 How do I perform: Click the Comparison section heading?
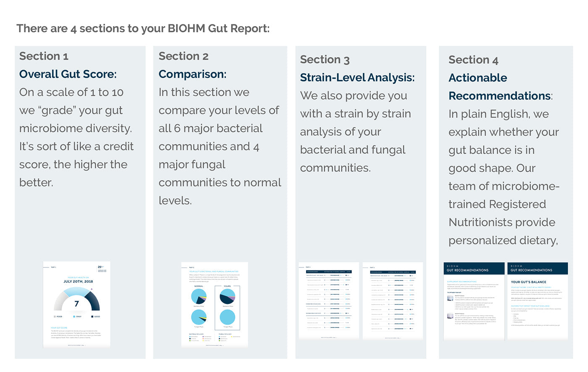click(192, 74)
